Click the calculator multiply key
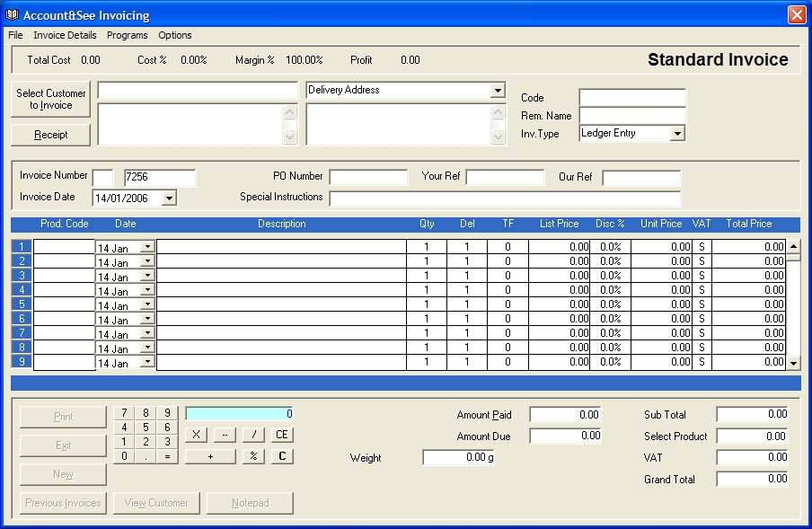812x529 pixels. coord(196,435)
